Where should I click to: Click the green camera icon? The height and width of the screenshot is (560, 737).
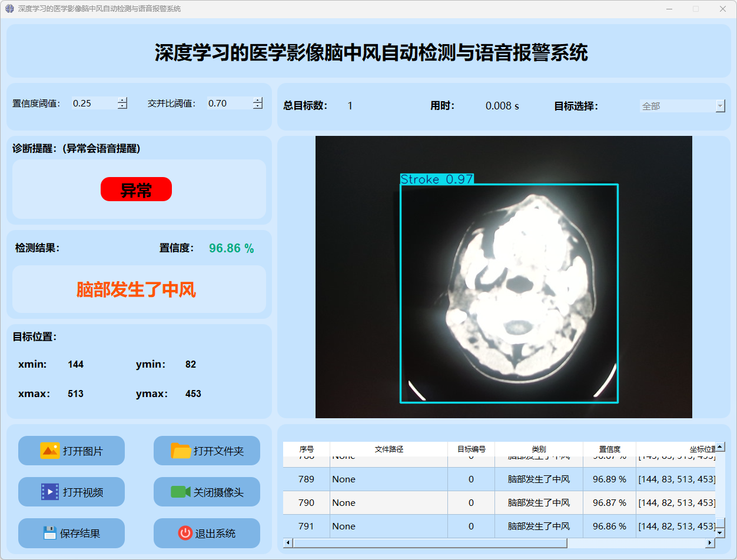pos(180,492)
